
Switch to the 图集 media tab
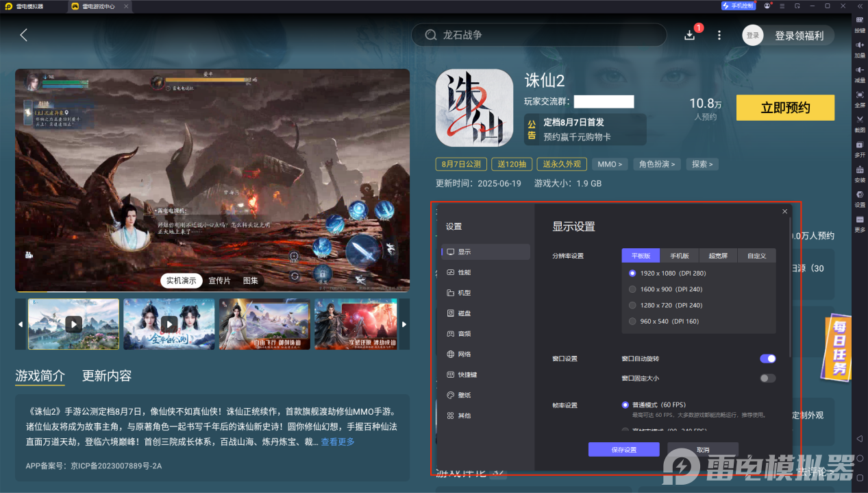tap(251, 280)
